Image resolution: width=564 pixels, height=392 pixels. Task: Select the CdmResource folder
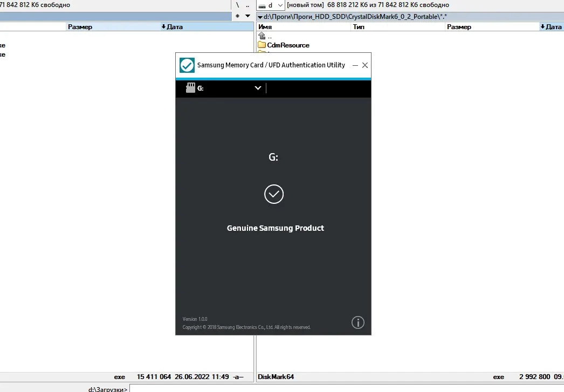288,45
